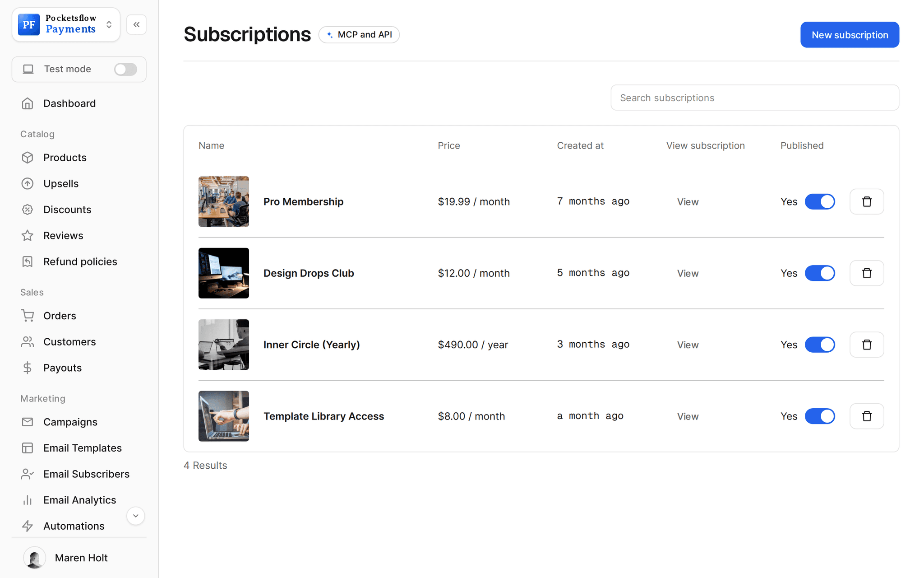Click trash icon for Template Library Access
Viewport: 924px width, 578px height.
[x=867, y=416]
